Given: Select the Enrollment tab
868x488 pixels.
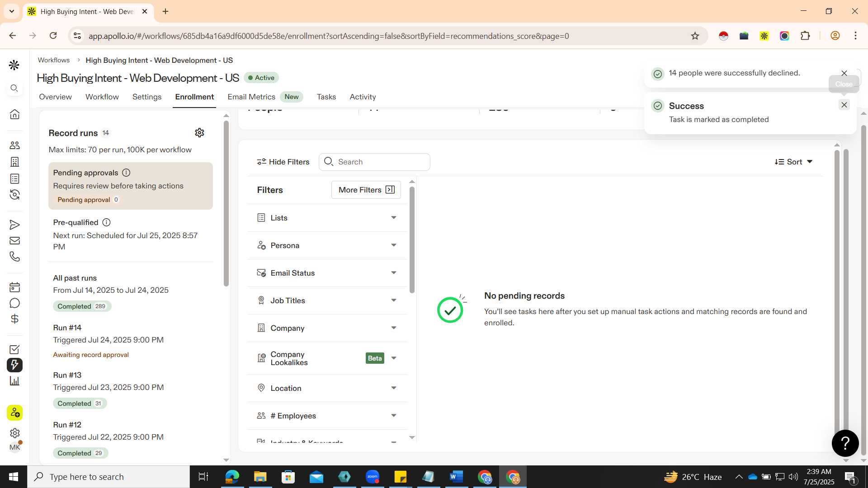Looking at the screenshot, I should [194, 97].
